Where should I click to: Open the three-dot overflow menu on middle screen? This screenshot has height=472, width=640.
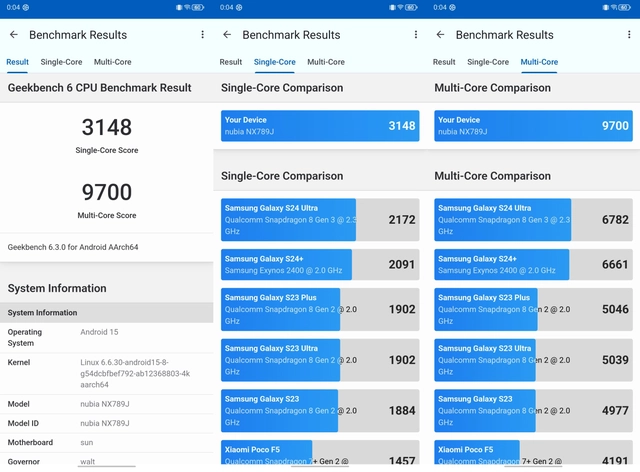coord(416,35)
